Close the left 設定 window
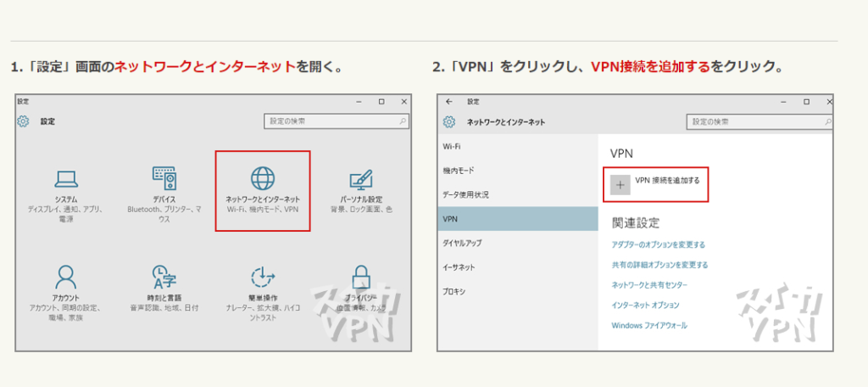 (403, 102)
